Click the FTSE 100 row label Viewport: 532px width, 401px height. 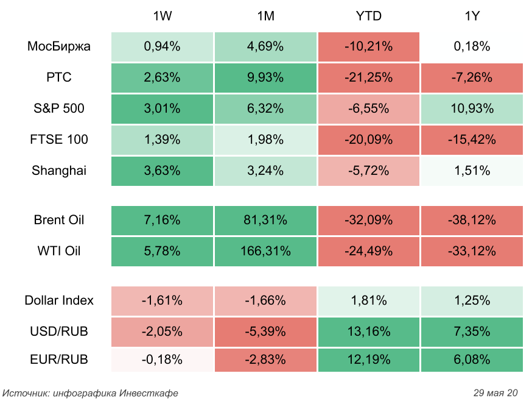point(60,140)
